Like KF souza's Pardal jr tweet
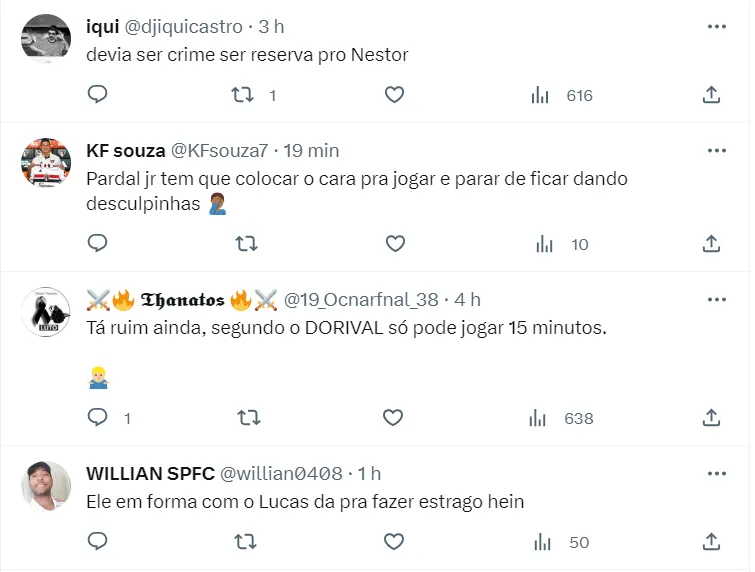This screenshot has height=572, width=755. pos(394,243)
